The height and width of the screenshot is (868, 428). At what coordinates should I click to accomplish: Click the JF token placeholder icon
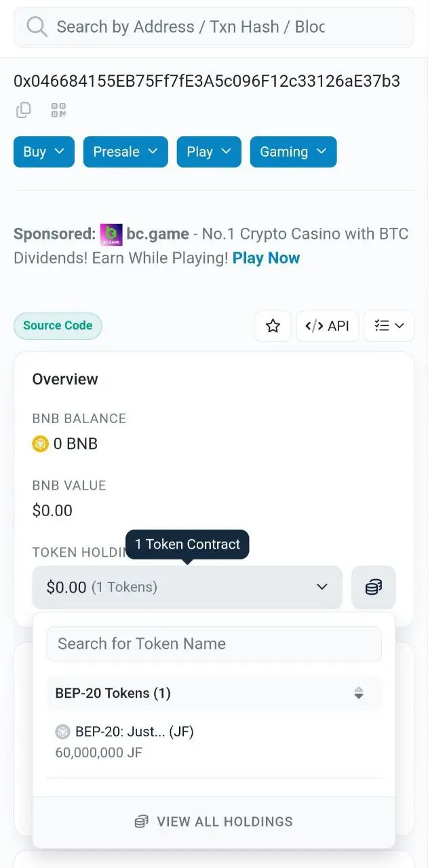(x=63, y=732)
